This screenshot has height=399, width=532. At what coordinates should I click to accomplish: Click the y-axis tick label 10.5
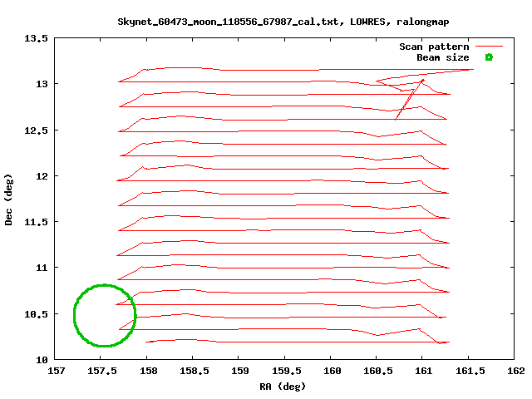pos(36,314)
